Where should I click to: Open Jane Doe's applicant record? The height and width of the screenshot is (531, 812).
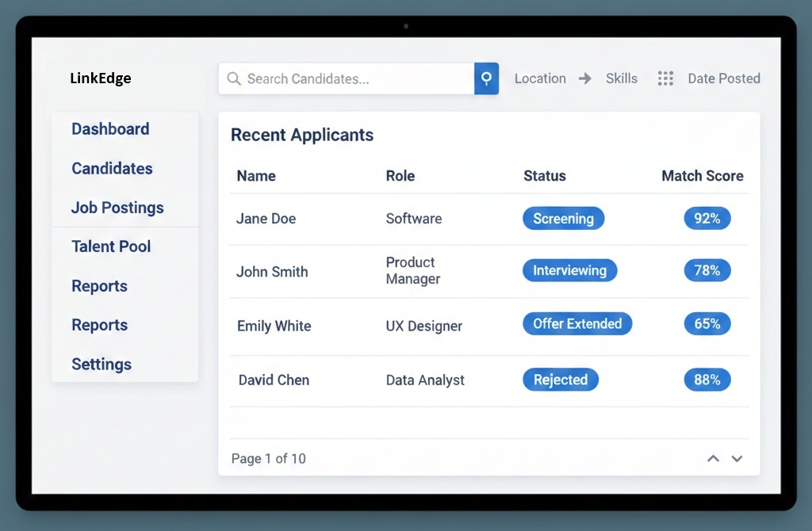266,219
